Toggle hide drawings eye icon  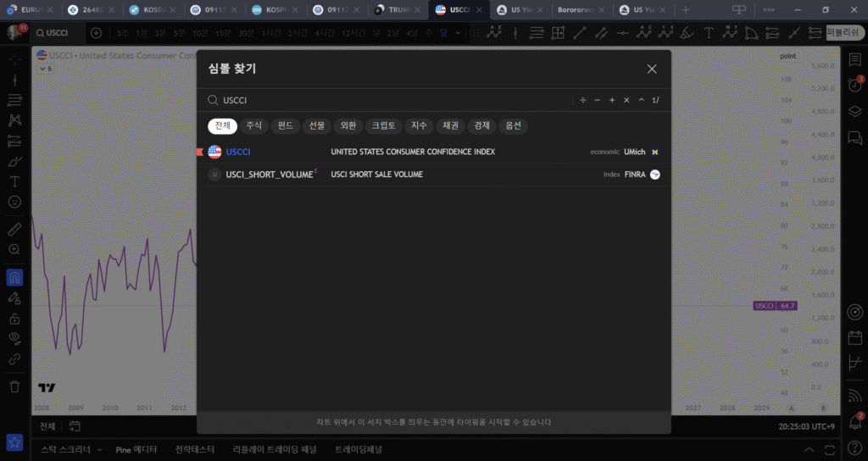coord(15,338)
